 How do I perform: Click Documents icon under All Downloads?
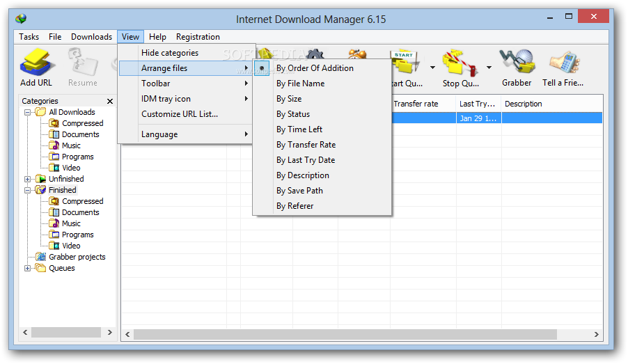pyautogui.click(x=54, y=134)
